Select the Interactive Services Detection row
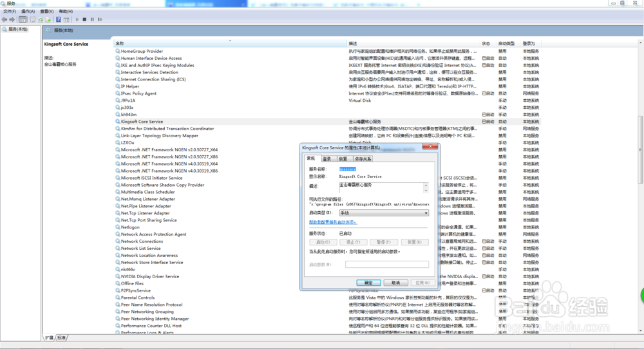 (327, 72)
